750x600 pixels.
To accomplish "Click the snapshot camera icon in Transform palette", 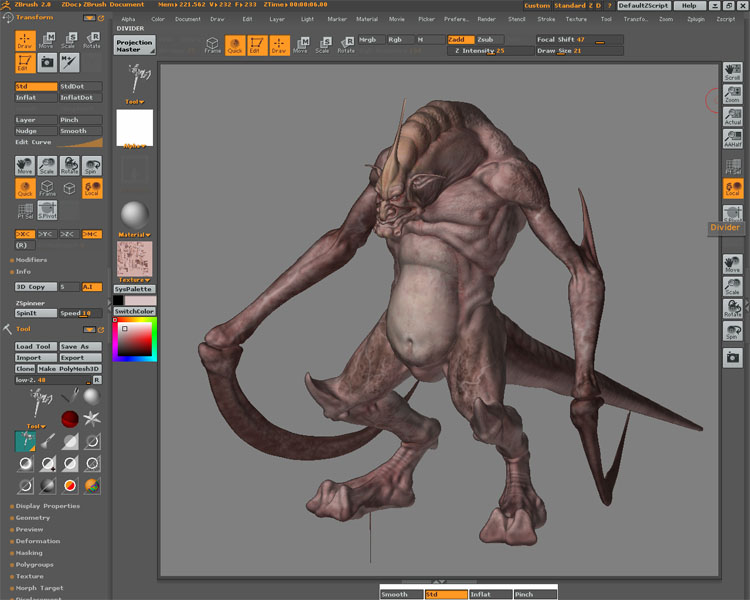I will [47, 62].
